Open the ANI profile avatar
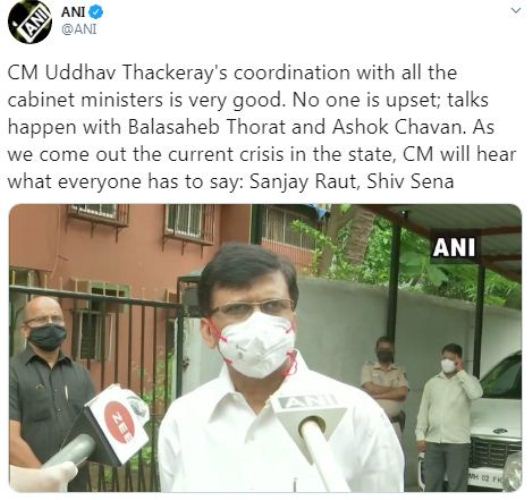The width and height of the screenshot is (532, 500). click(x=30, y=22)
